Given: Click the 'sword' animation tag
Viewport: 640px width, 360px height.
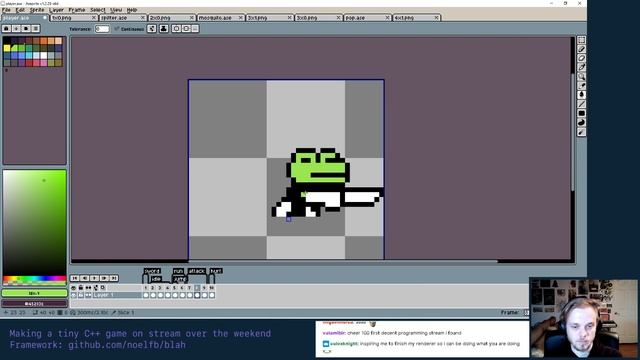Looking at the screenshot, I should (152, 271).
